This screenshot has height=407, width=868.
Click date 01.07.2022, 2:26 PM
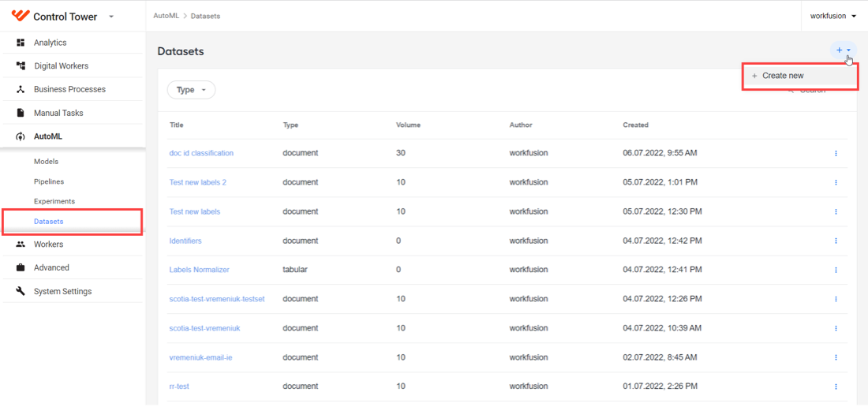660,386
